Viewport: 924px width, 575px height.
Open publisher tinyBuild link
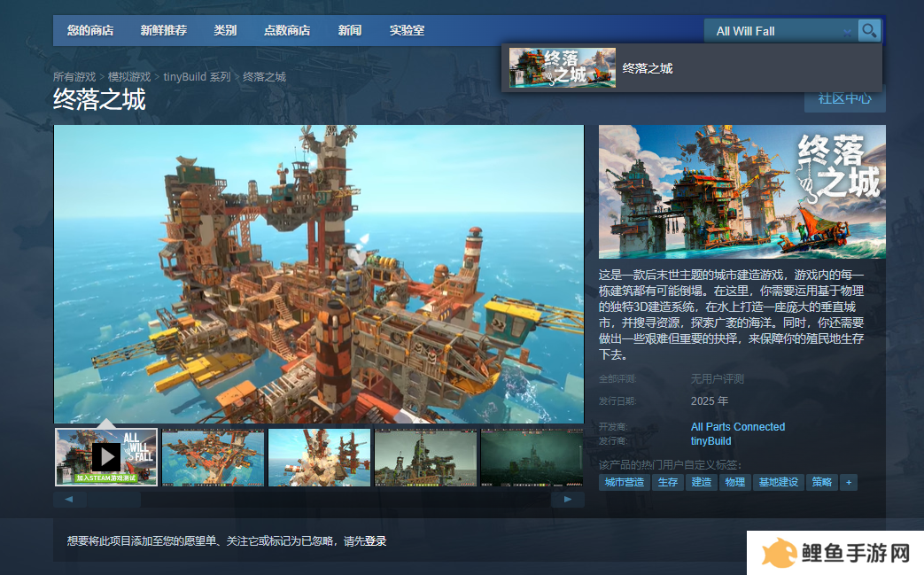click(710, 440)
